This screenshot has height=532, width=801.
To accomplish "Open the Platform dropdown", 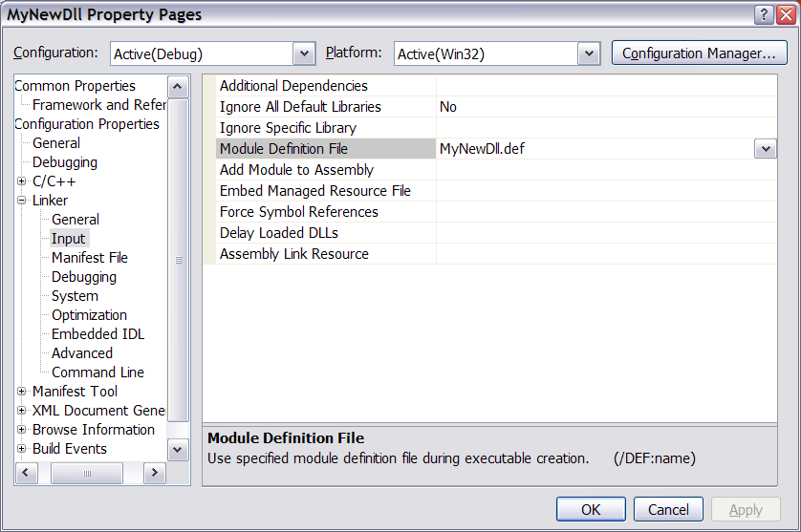I will [x=589, y=54].
